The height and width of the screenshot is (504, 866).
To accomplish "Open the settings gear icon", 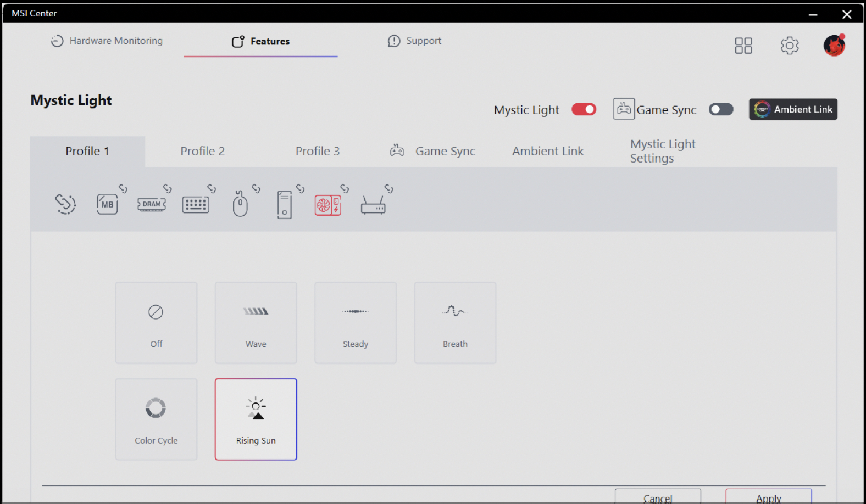I will (790, 46).
